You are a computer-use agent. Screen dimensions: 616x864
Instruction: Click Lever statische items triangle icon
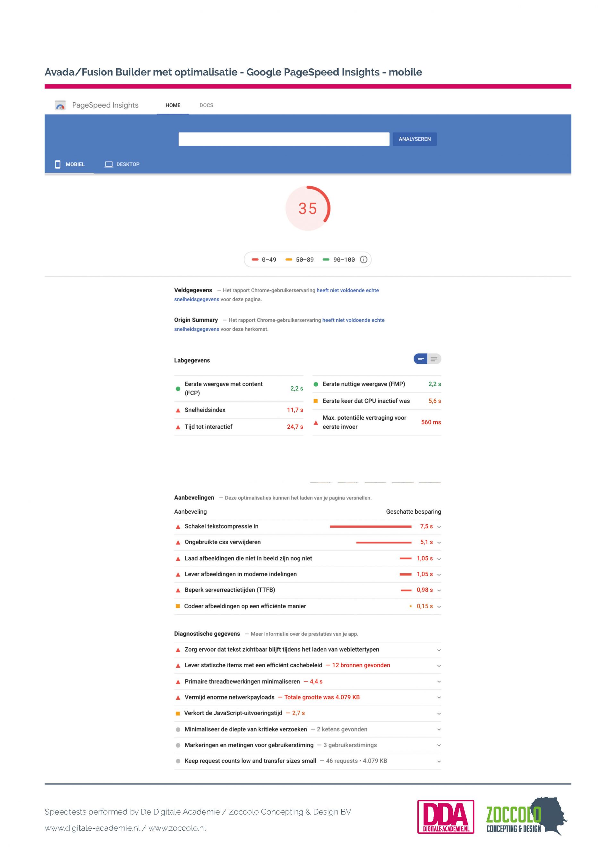point(178,666)
